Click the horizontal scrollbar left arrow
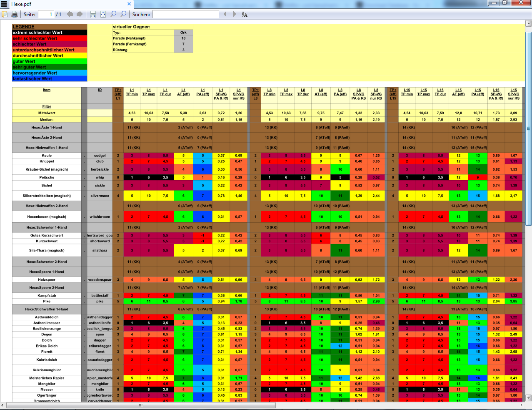The width and height of the screenshot is (532, 410). pos(3,405)
